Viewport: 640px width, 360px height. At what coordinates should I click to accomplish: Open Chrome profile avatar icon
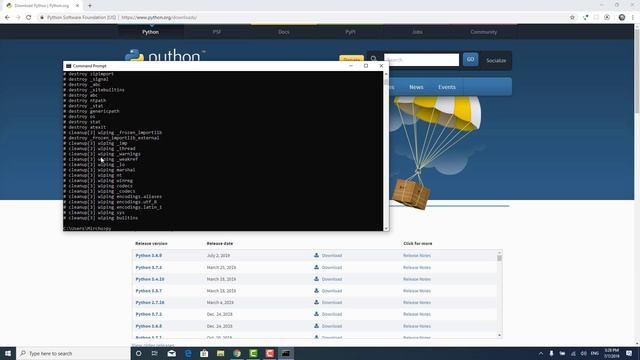[x=622, y=18]
